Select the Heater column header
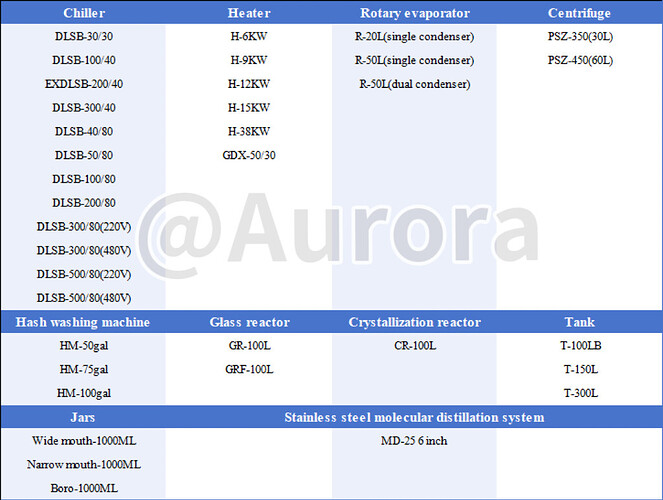The height and width of the screenshot is (500, 663). (248, 13)
